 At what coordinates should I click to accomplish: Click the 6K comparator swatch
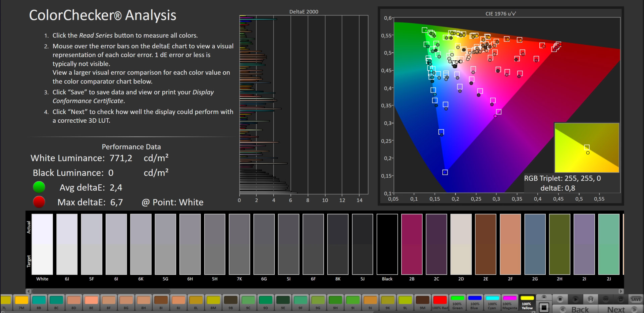[141, 244]
